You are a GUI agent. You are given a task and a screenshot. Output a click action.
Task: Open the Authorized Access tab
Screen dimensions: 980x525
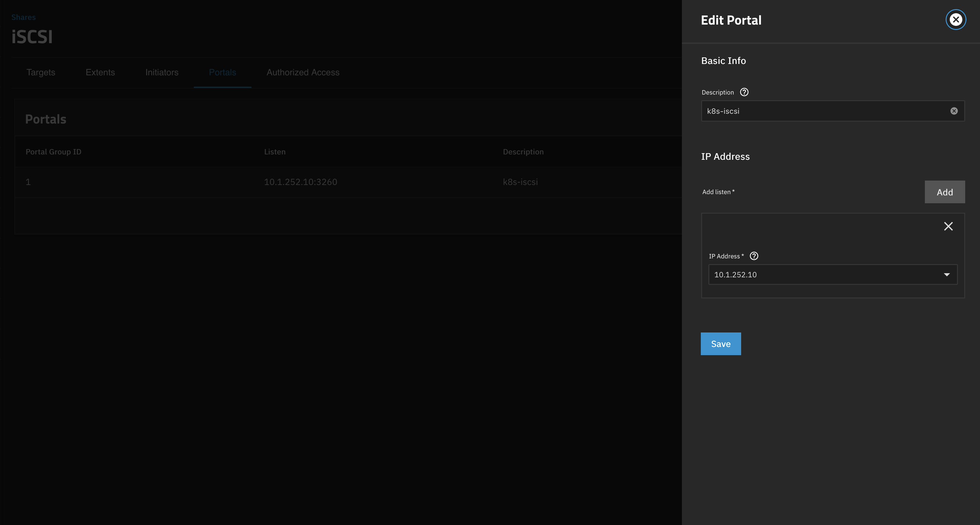(303, 72)
